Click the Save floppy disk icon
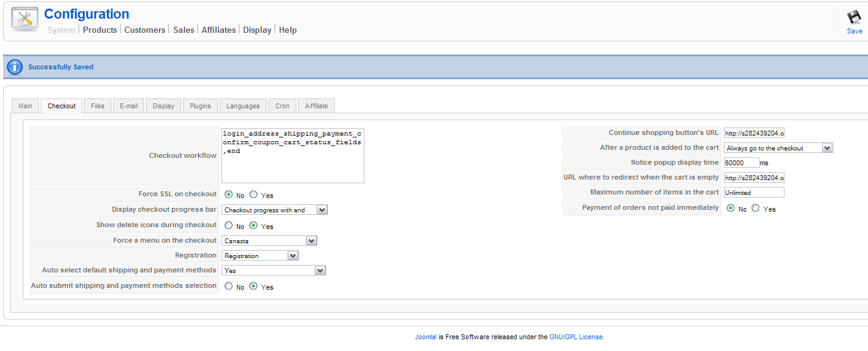 tap(854, 17)
